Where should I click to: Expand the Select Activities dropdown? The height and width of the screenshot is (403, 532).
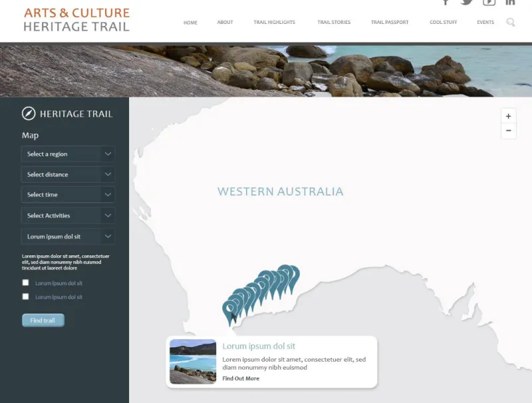pos(68,215)
